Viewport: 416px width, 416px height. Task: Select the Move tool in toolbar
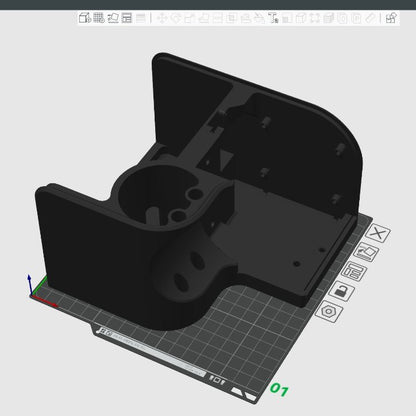click(161, 18)
